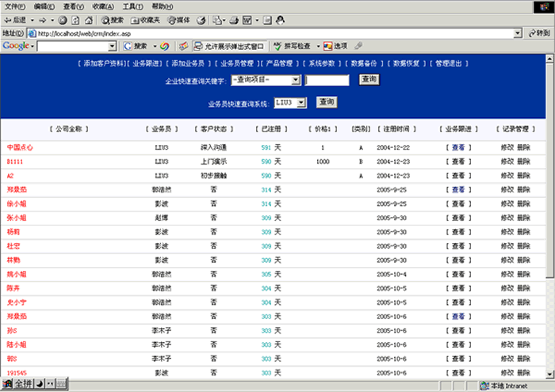The width and height of the screenshot is (555, 392).
Task: Click the 业务跟进 navigation link
Action: (146, 63)
